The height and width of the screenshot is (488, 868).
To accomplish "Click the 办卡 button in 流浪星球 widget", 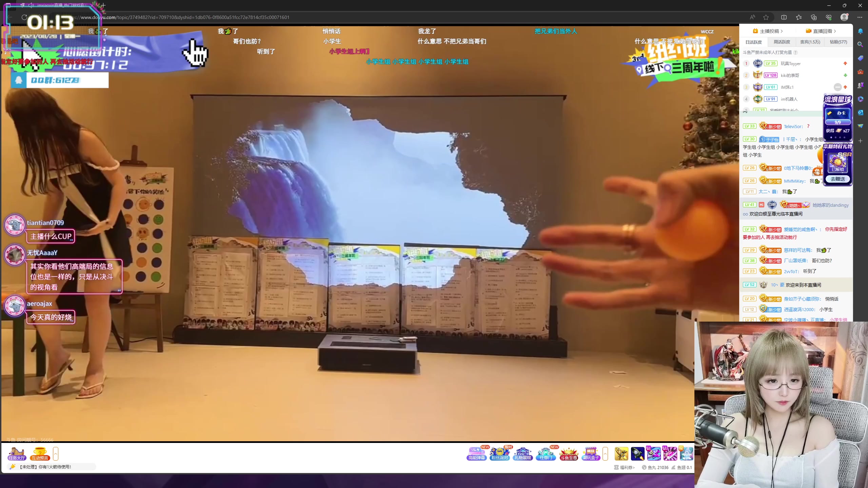I will 837,113.
